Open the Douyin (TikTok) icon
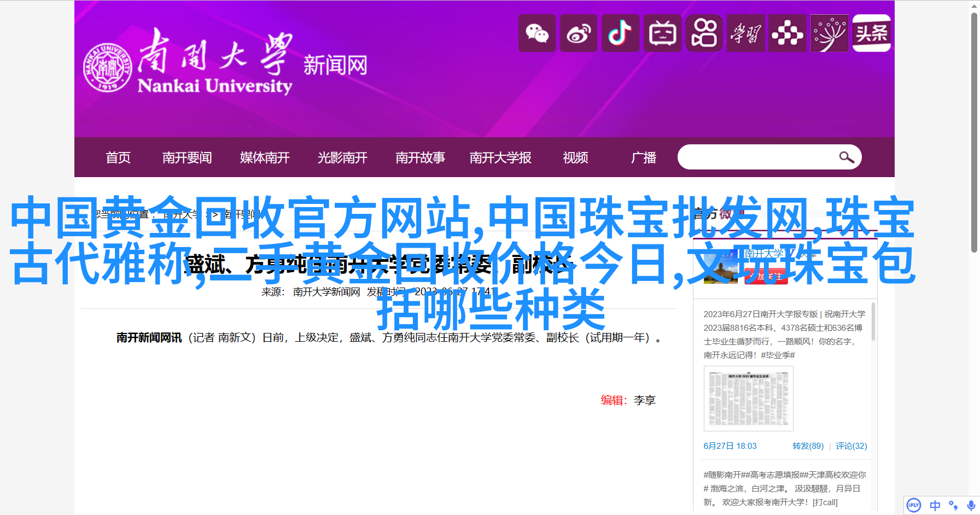 click(x=620, y=33)
